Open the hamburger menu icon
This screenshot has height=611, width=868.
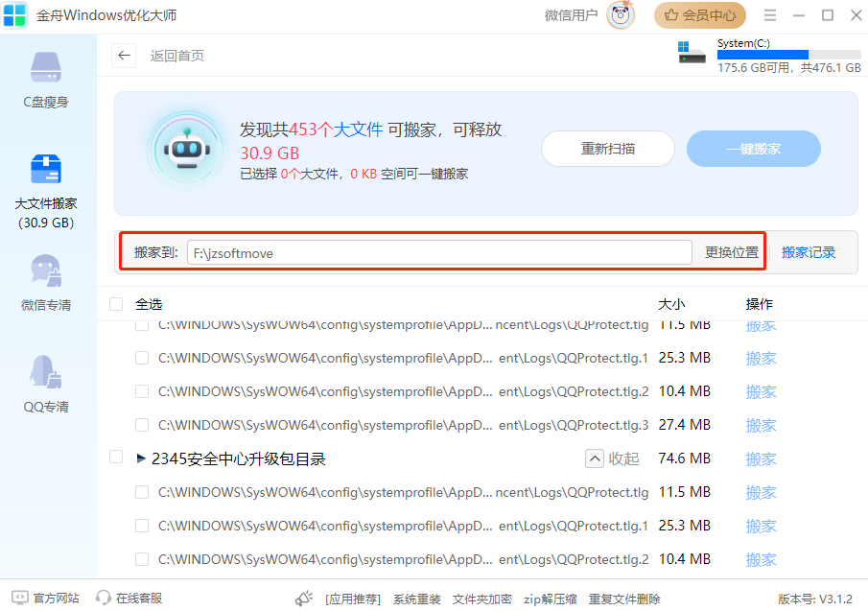coord(770,15)
